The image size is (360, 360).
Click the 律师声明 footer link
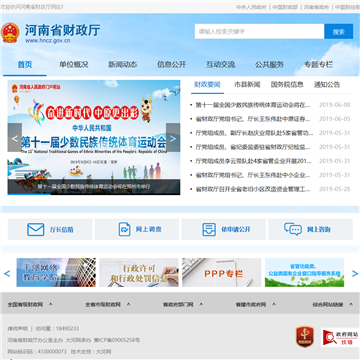coord(18,329)
